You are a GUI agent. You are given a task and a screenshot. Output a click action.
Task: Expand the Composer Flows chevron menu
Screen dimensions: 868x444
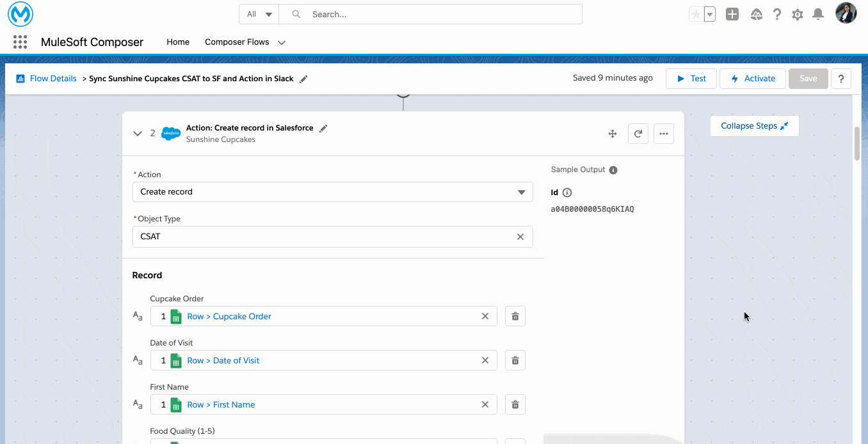tap(282, 43)
